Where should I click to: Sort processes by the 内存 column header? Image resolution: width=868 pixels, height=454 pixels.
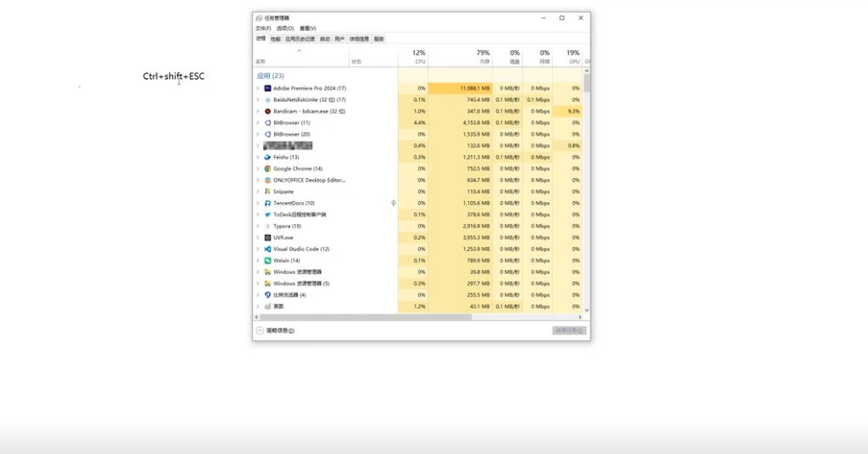point(460,57)
